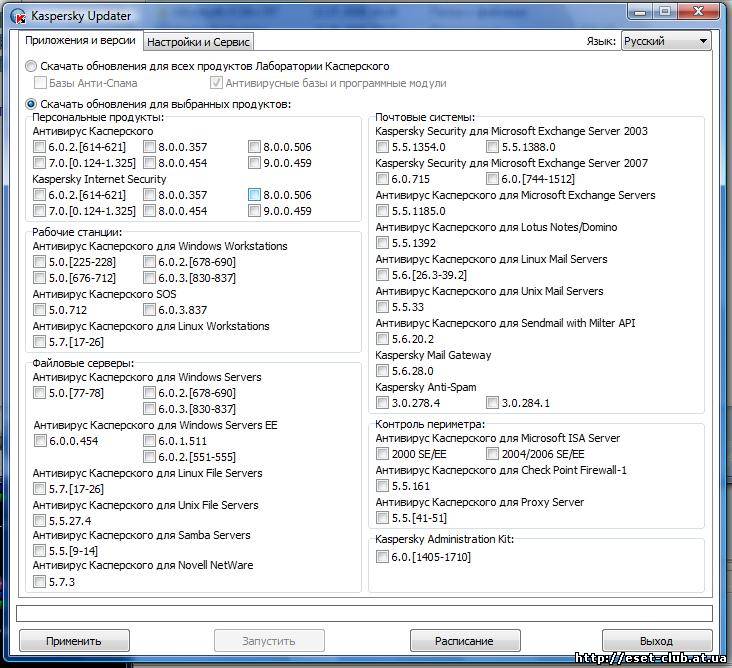The width and height of the screenshot is (732, 668).
Task: Check Kaspersky Internet Security 8.0.0.357
Action: point(149,195)
